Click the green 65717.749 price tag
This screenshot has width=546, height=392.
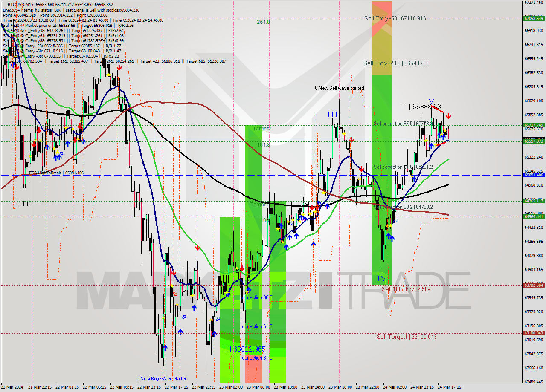tap(533, 125)
